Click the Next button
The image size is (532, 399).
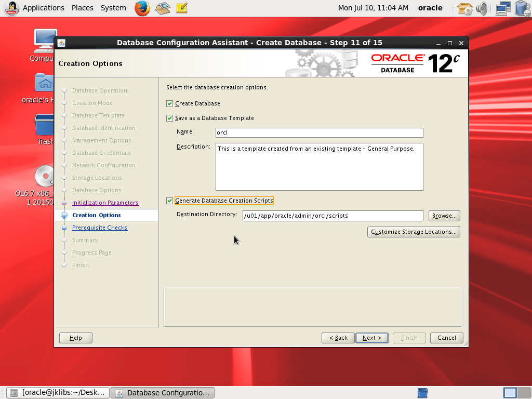pyautogui.click(x=371, y=338)
